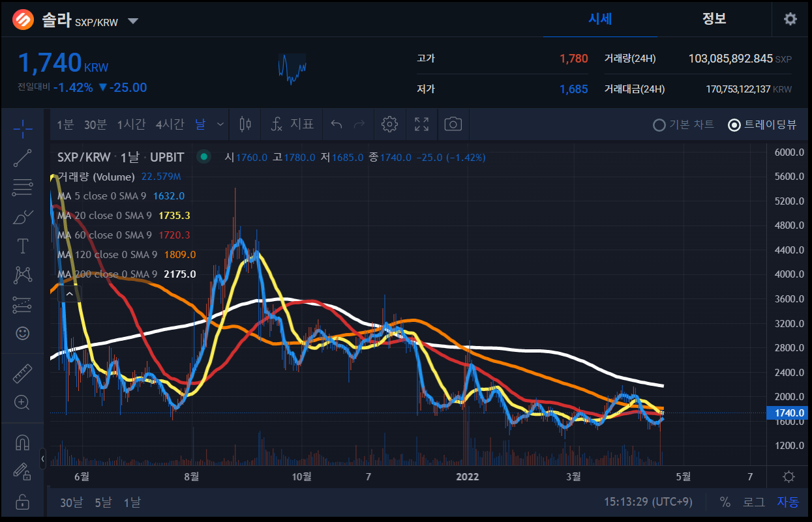Toggle 자동 auto scale
Screen dimensions: 812x522
pyautogui.click(x=787, y=502)
